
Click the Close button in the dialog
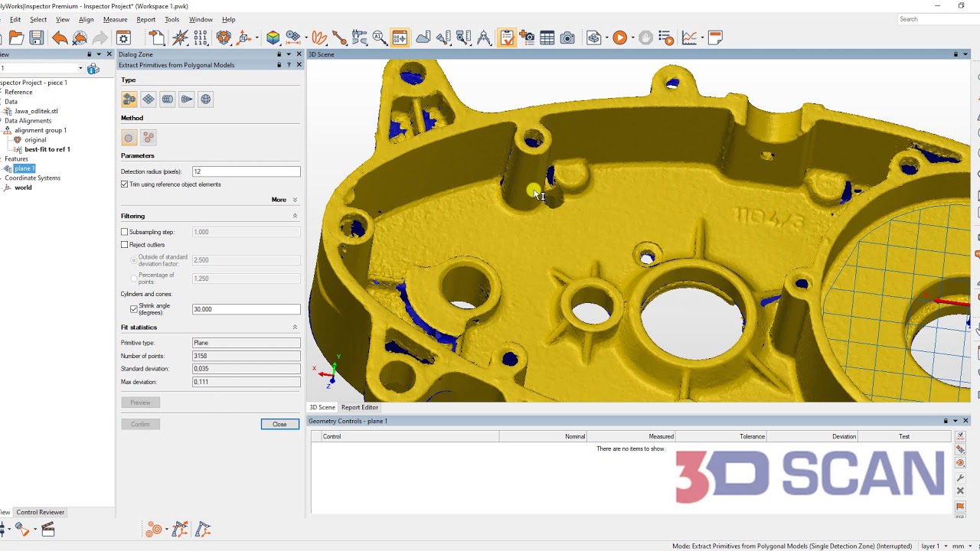279,424
